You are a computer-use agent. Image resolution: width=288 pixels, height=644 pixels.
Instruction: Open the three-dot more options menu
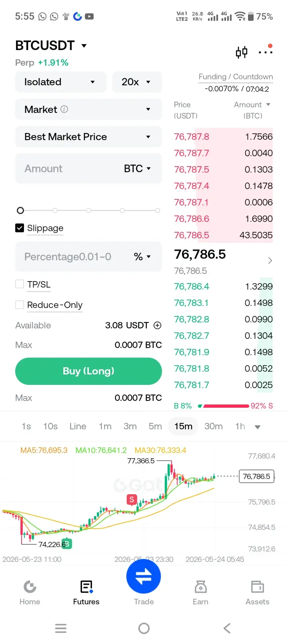[265, 51]
